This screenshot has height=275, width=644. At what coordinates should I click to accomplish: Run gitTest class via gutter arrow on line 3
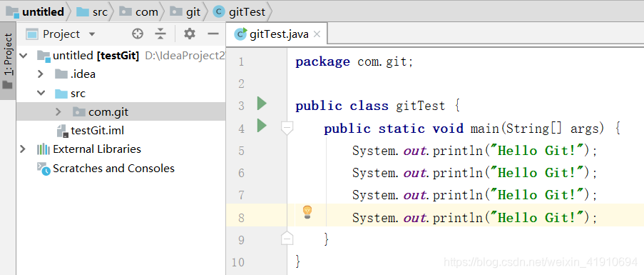click(262, 103)
